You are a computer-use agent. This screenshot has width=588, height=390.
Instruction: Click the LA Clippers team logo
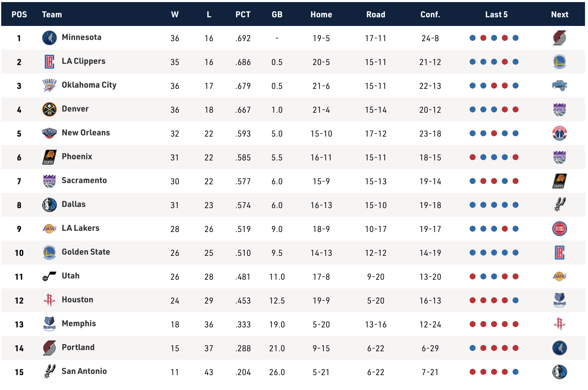49,62
